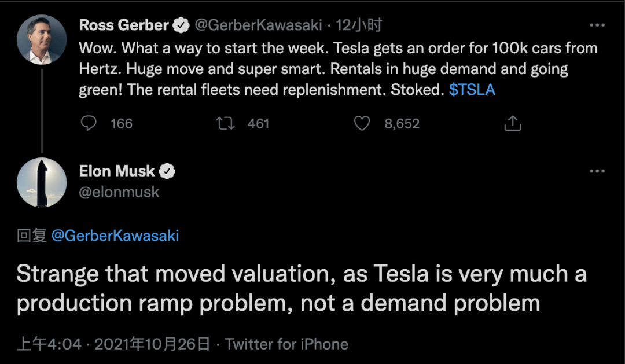Click the 8,652 likes count

tap(402, 124)
